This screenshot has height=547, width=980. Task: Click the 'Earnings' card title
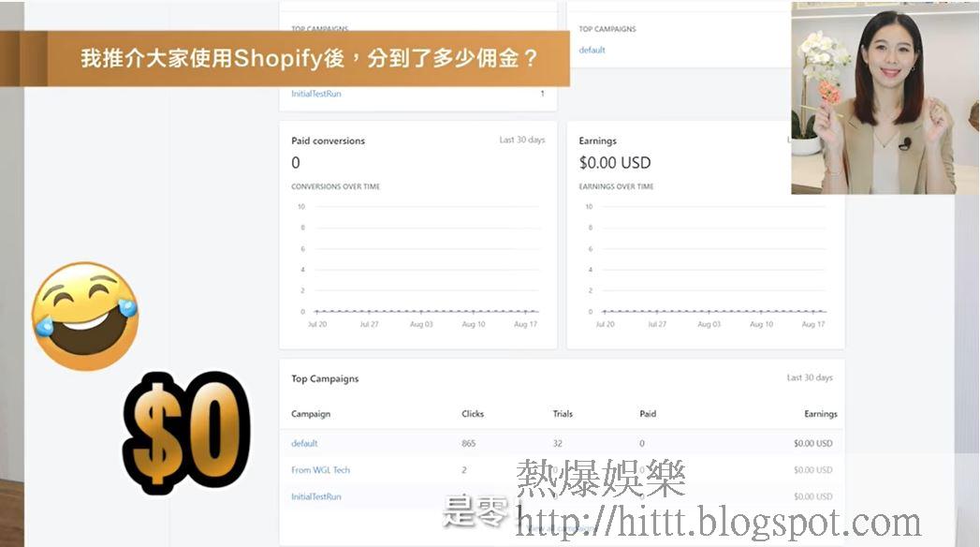(597, 140)
